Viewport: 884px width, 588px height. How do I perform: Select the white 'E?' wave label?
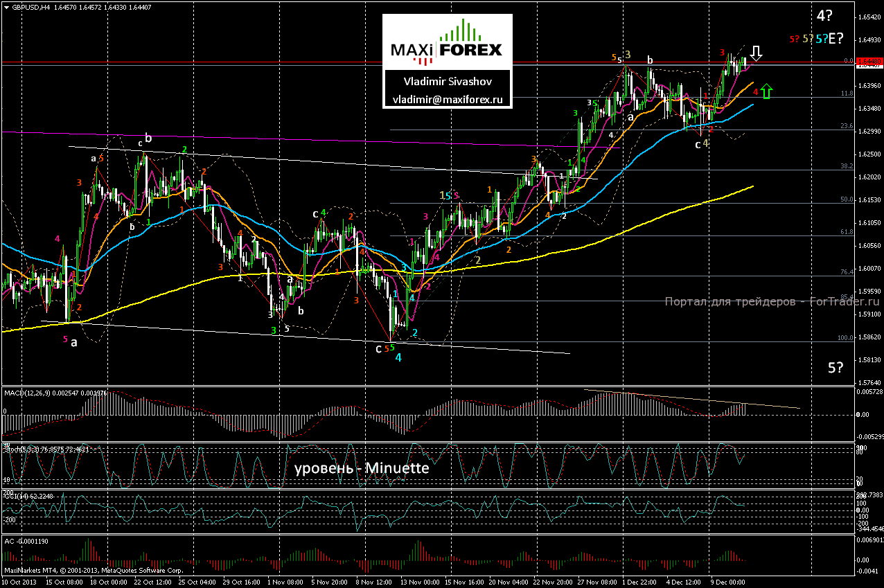click(x=836, y=39)
